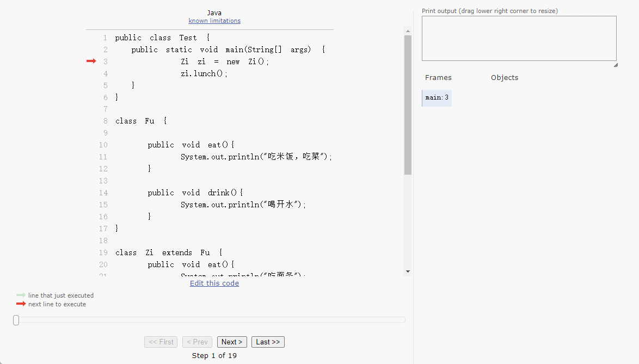Screen dimensions: 639x364
Task: Click the < Prev button
Action: (197, 342)
